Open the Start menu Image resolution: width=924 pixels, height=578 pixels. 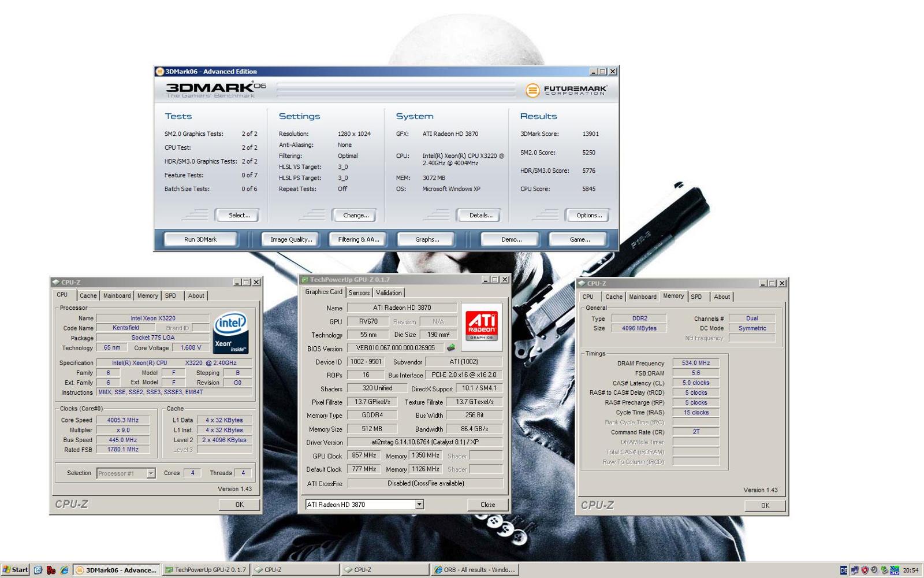pyautogui.click(x=15, y=570)
